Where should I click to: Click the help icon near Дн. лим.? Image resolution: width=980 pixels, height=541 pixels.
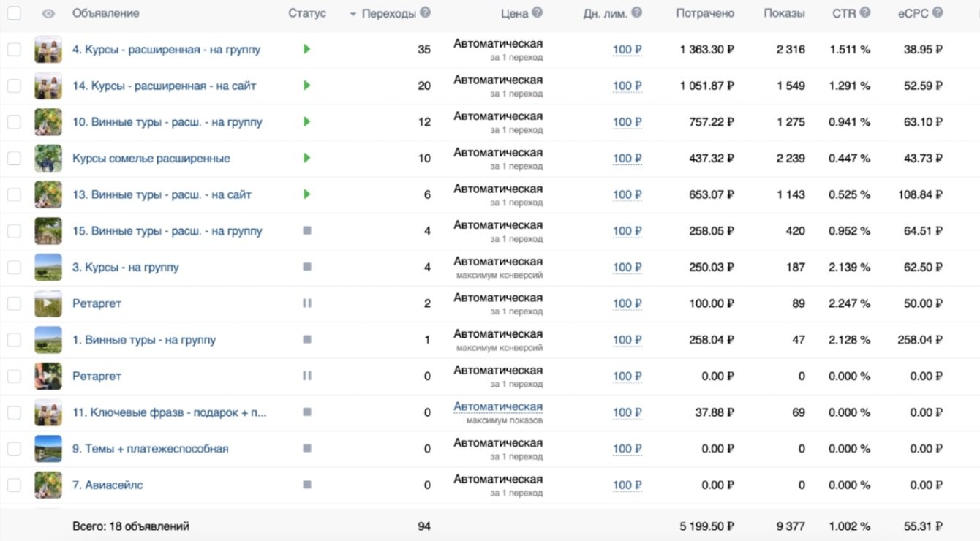[636, 12]
